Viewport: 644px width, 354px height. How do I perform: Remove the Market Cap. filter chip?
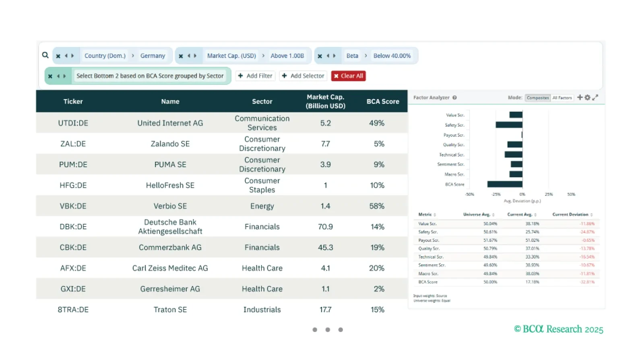(181, 56)
